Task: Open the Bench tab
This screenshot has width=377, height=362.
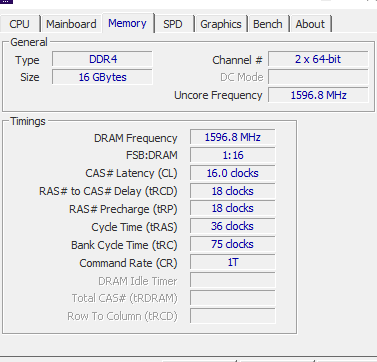Action: point(268,24)
